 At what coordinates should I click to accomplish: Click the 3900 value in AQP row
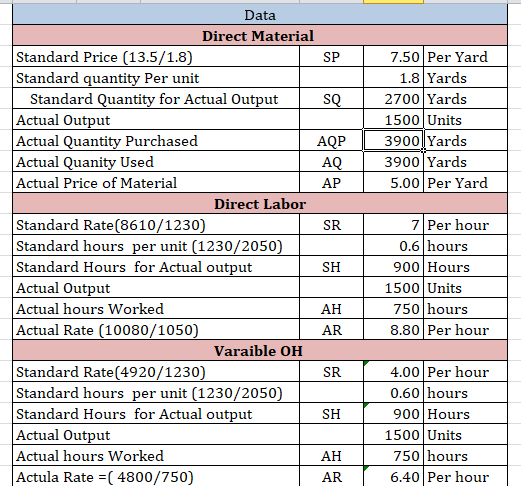click(x=393, y=141)
